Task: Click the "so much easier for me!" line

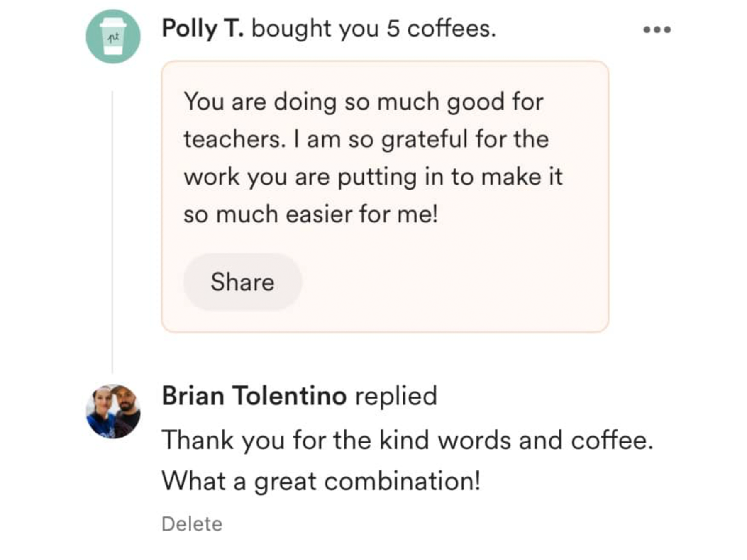Action: pos(310,214)
